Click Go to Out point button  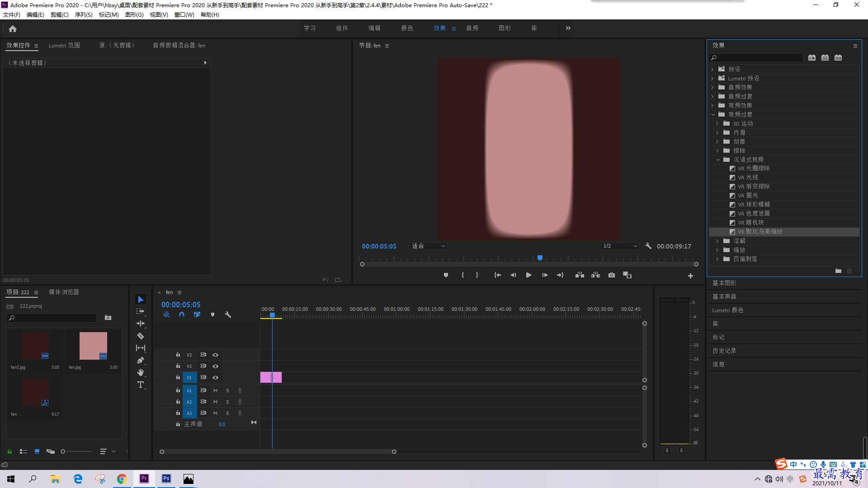click(x=560, y=275)
